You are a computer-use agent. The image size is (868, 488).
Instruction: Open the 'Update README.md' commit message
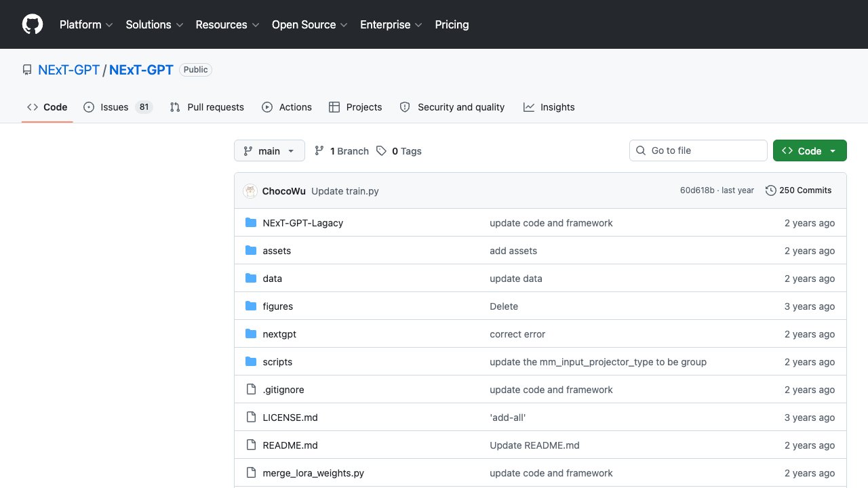tap(534, 445)
